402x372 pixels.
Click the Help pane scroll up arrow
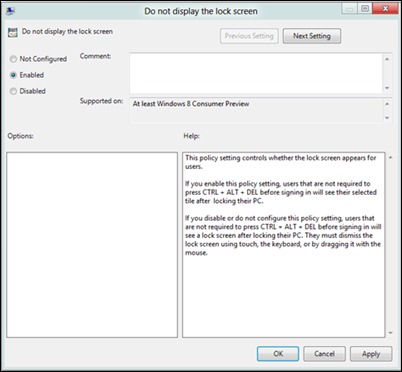[390, 157]
